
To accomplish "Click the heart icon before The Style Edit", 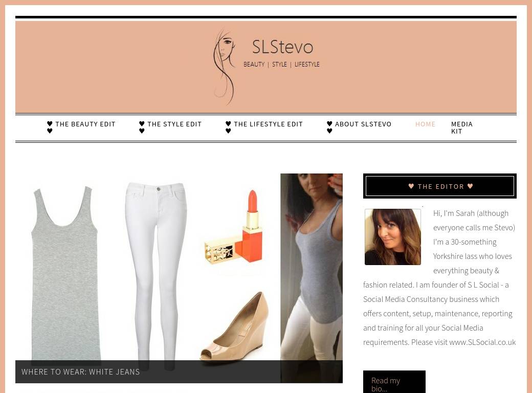I will 142,124.
